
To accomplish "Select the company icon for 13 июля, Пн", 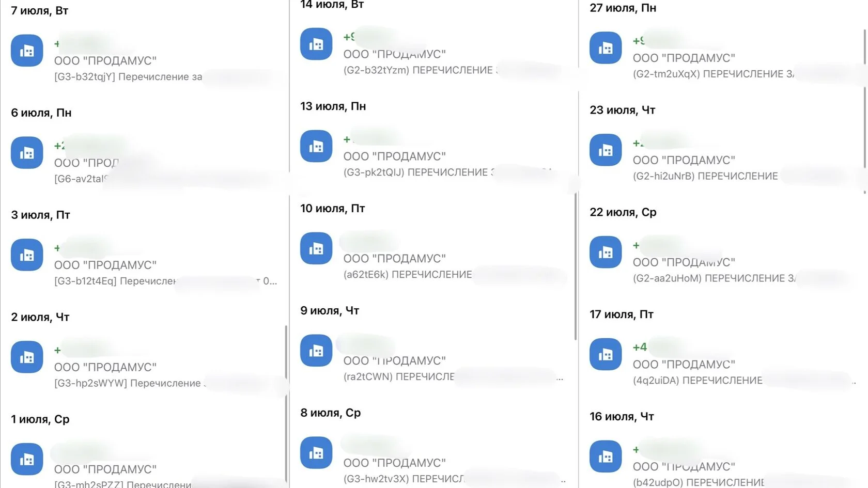I will [316, 146].
